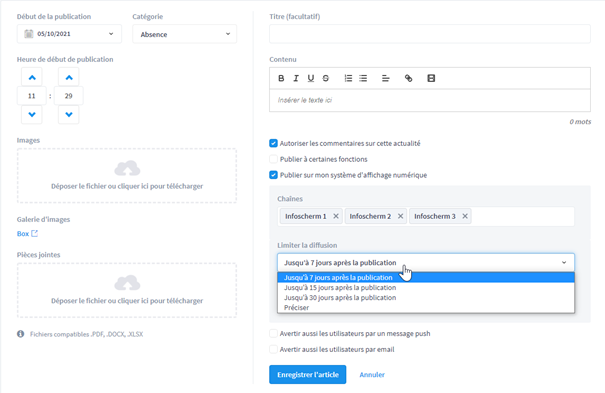Click the Pièces jointes file drop zone text

[127, 300]
